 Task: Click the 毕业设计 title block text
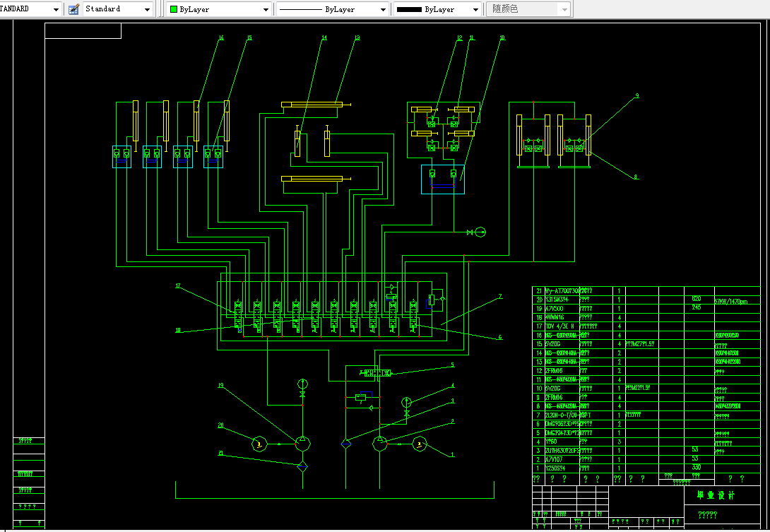716,495
